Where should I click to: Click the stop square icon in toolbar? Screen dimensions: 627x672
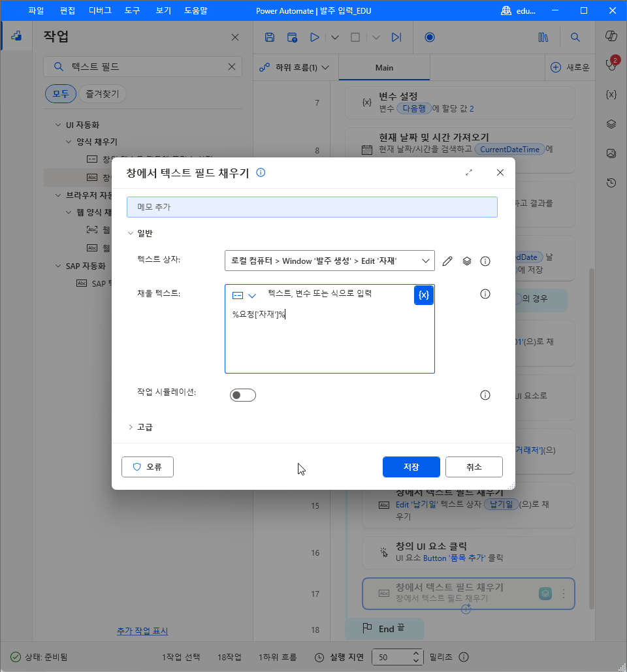(x=355, y=37)
